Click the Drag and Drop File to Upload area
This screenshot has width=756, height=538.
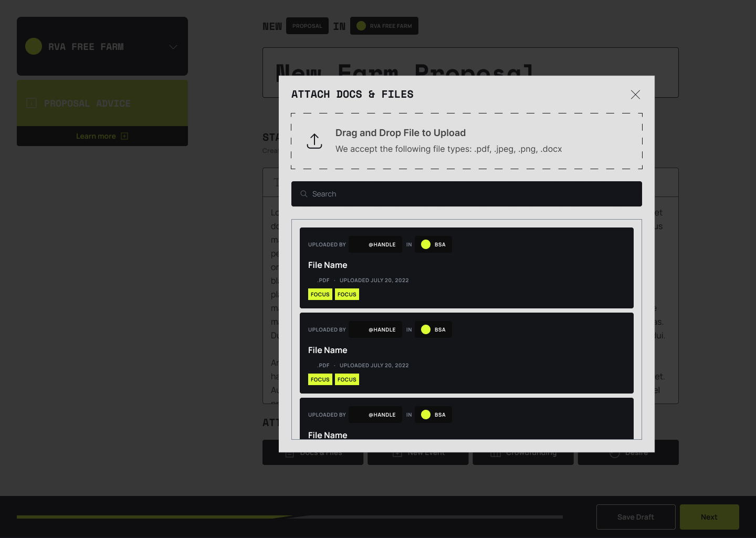coord(467,141)
